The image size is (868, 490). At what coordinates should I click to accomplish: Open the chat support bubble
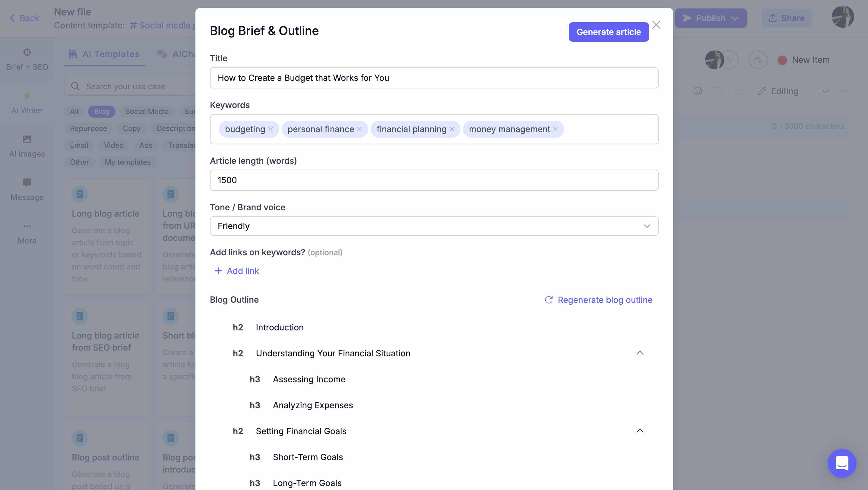click(x=841, y=463)
